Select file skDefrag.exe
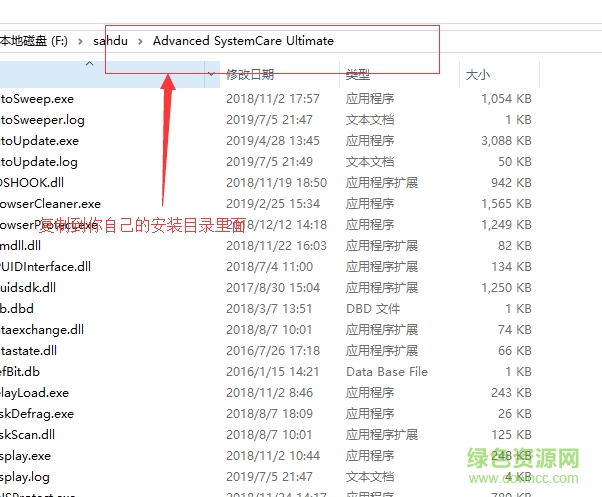 pos(37,414)
